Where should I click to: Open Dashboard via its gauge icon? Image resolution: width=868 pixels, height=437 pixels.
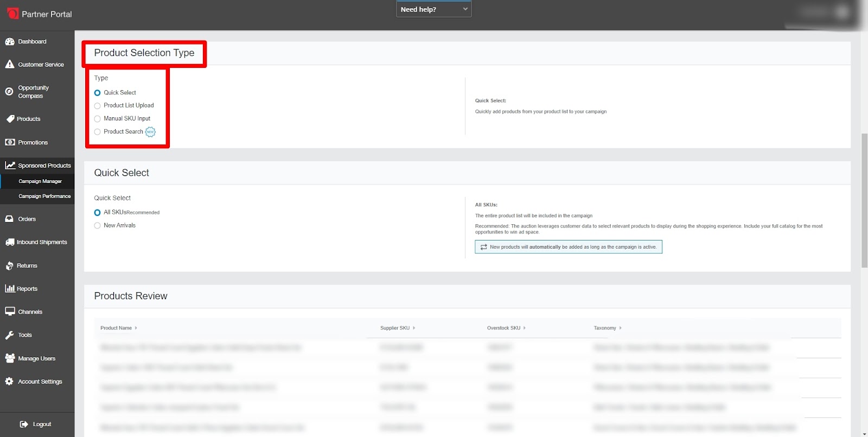point(10,41)
